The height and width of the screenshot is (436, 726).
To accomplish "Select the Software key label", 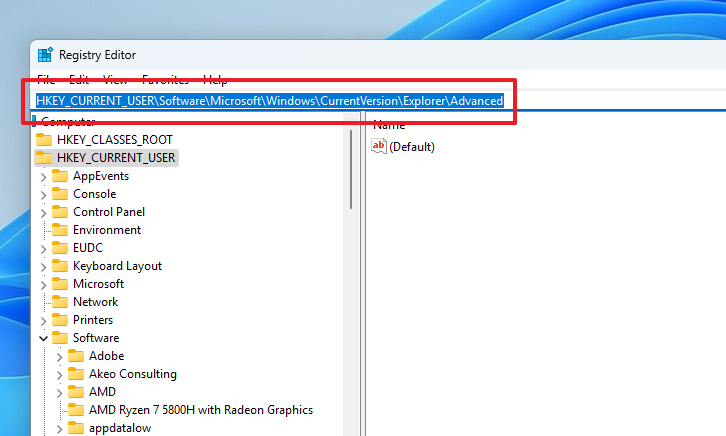I will tap(96, 338).
